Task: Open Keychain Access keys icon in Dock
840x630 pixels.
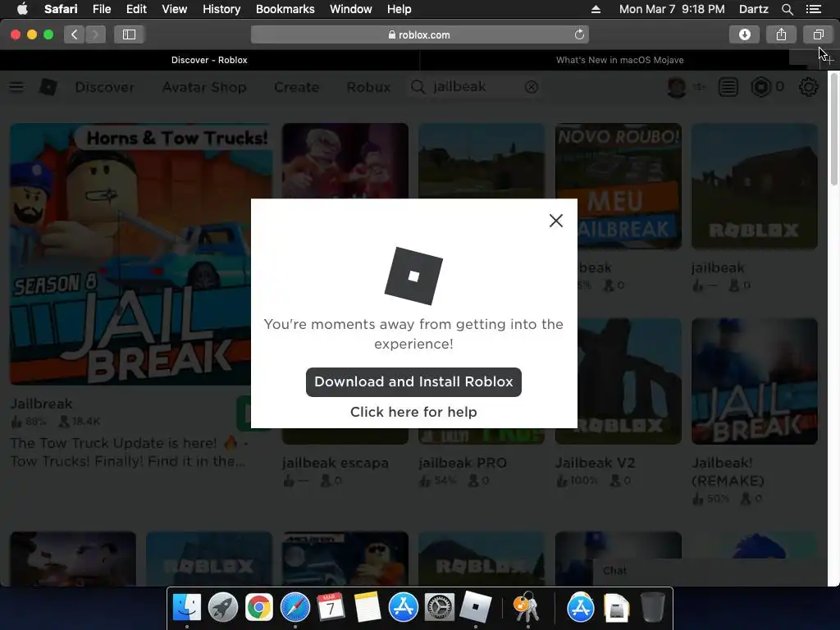Action: [526, 608]
